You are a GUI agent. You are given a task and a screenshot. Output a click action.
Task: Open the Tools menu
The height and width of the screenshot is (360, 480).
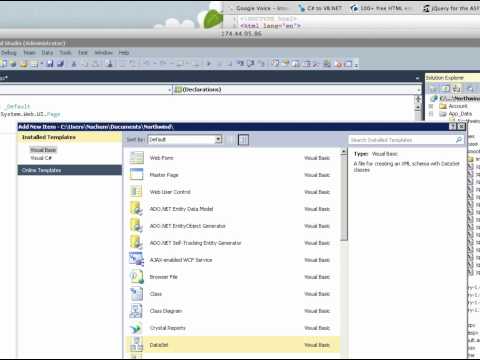click(65, 53)
